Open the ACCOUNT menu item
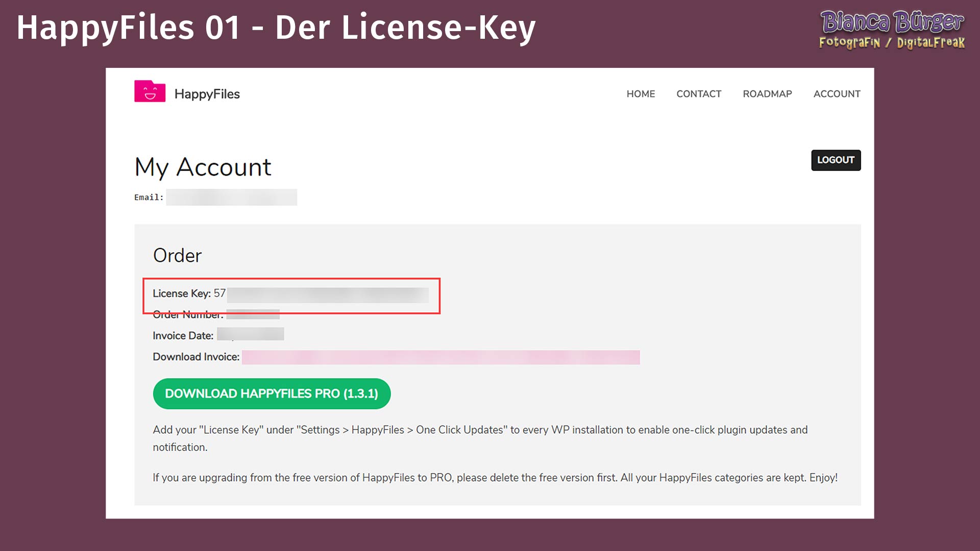The height and width of the screenshot is (551, 980). coord(837,94)
